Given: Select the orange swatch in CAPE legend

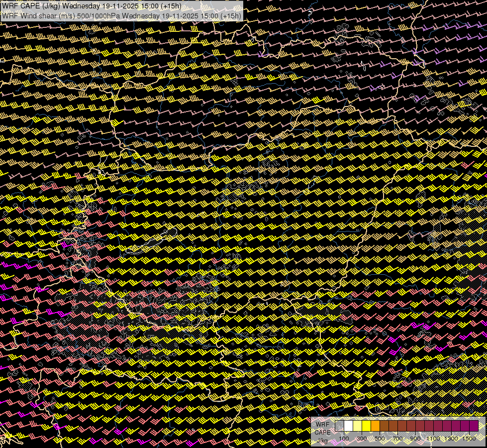Looking at the screenshot, I should (376, 426).
